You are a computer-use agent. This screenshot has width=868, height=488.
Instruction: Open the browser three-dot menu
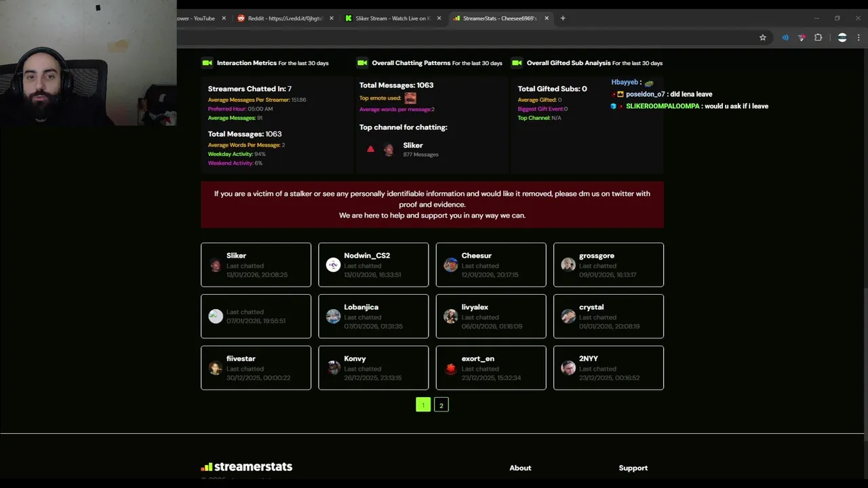[859, 38]
